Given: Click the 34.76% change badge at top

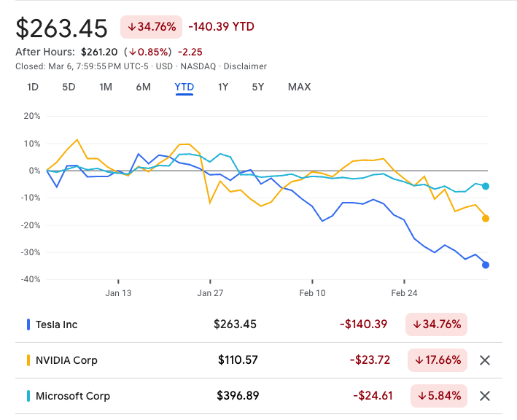Looking at the screenshot, I should point(152,27).
